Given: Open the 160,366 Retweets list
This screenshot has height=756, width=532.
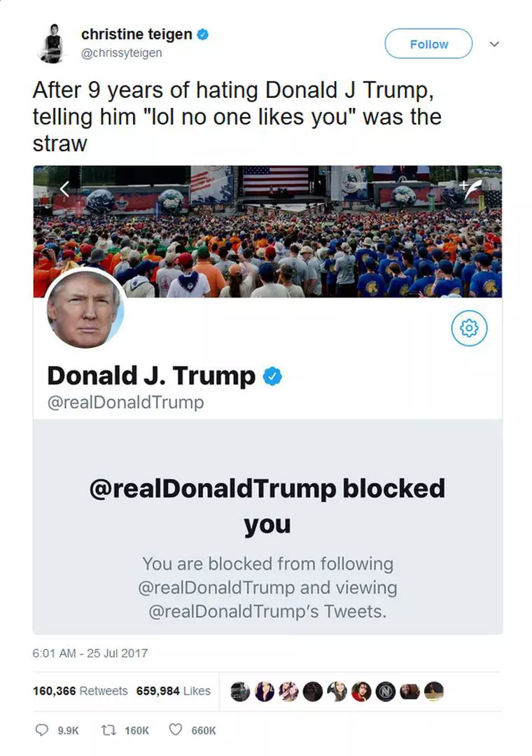Looking at the screenshot, I should [80, 691].
